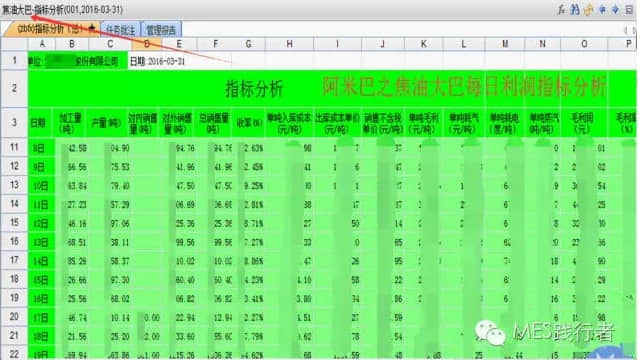Open the fx formula icon
Screen dimensions: 642x360
561,9
